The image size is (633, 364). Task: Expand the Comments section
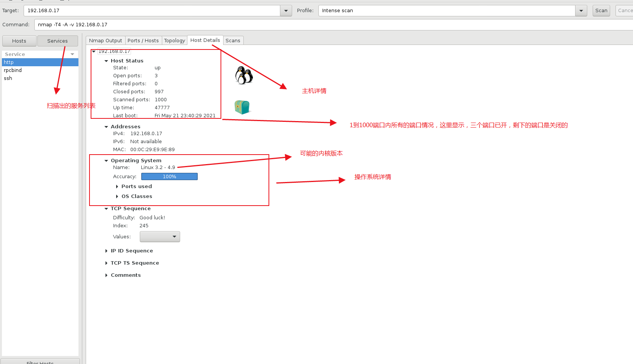pyautogui.click(x=106, y=275)
